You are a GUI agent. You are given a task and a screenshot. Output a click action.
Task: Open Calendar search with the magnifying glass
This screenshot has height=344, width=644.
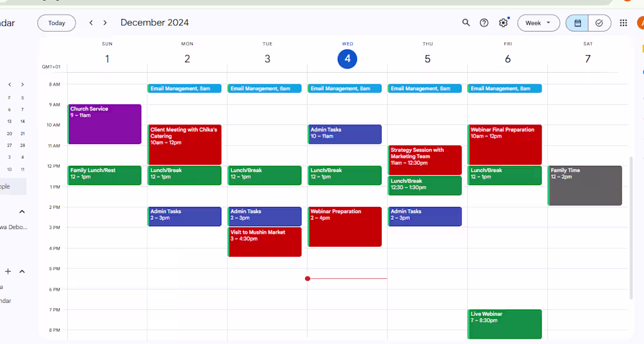coord(466,22)
